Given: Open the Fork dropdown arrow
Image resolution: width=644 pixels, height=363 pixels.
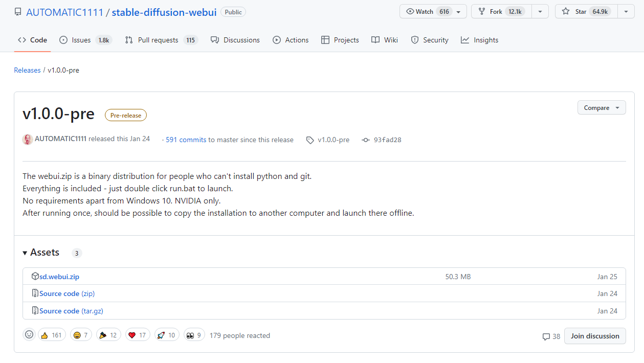Looking at the screenshot, I should tap(540, 11).
